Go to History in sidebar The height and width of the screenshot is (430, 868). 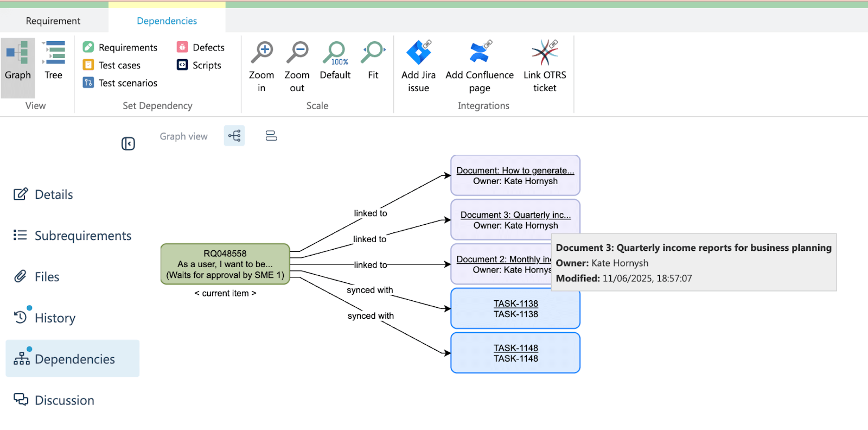point(55,318)
